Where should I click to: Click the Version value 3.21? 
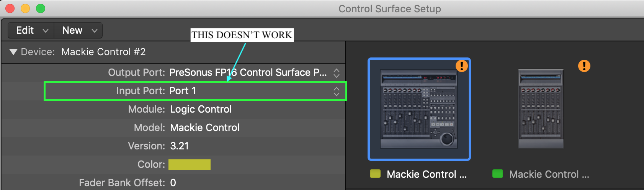coord(179,146)
